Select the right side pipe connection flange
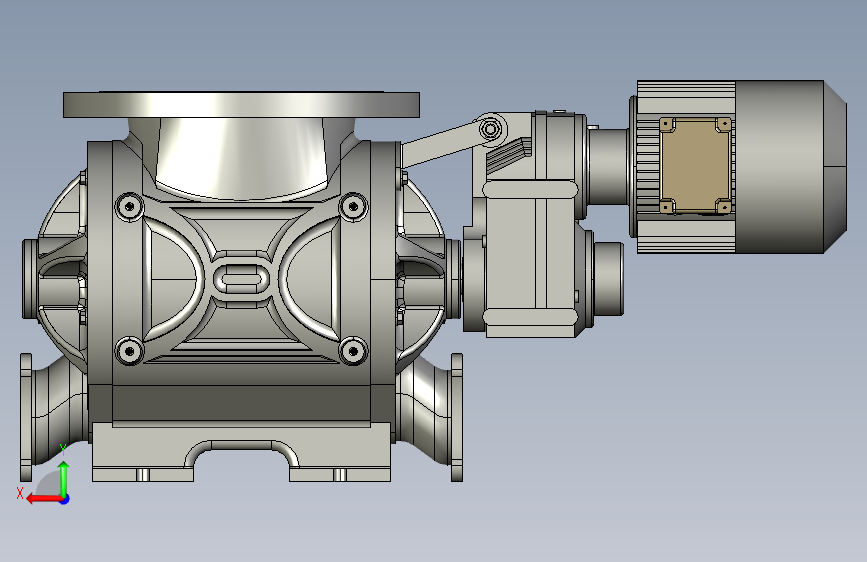The image size is (867, 562). point(457,417)
